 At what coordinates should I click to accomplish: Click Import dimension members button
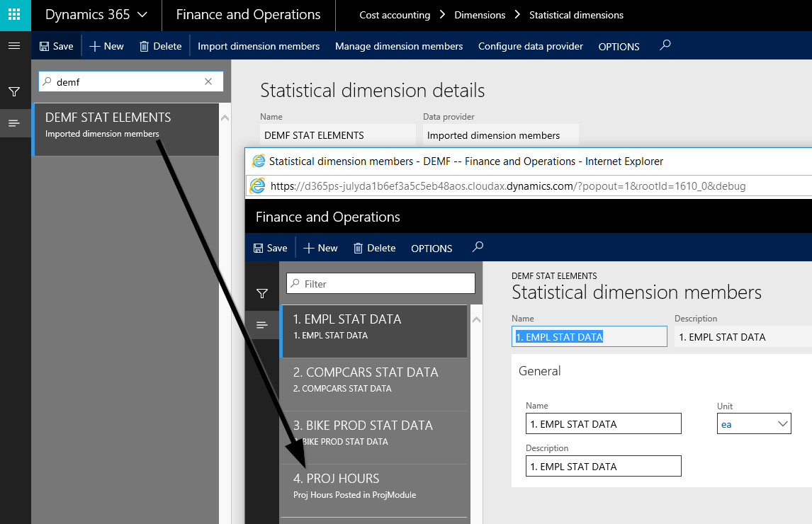click(259, 47)
